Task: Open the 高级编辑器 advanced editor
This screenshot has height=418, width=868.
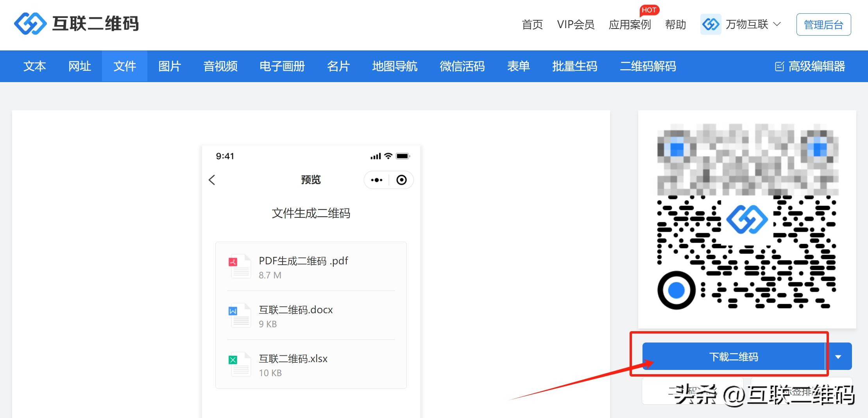Action: [810, 66]
